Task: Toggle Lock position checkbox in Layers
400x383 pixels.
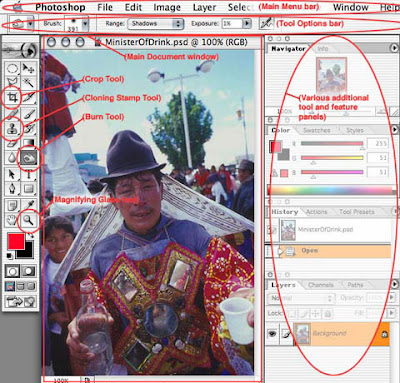Action: [315, 313]
